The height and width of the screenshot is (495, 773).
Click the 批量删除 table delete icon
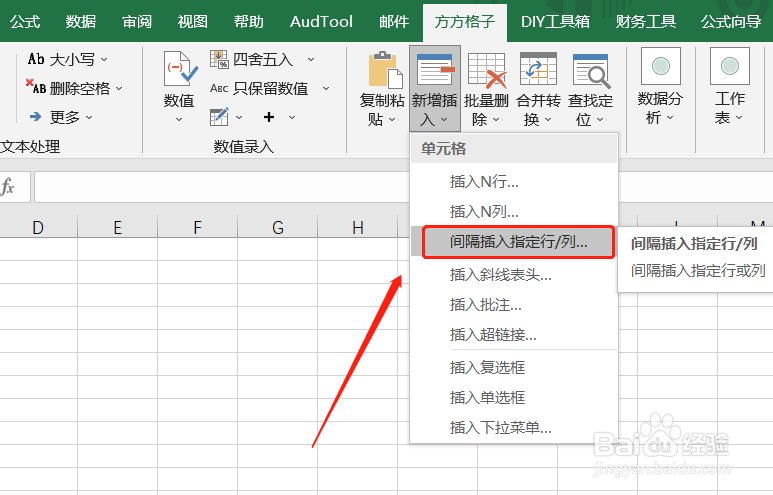(x=487, y=70)
